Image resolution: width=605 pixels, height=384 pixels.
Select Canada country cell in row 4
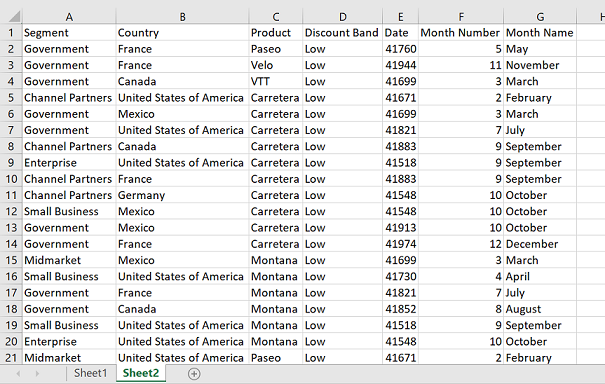[182, 81]
